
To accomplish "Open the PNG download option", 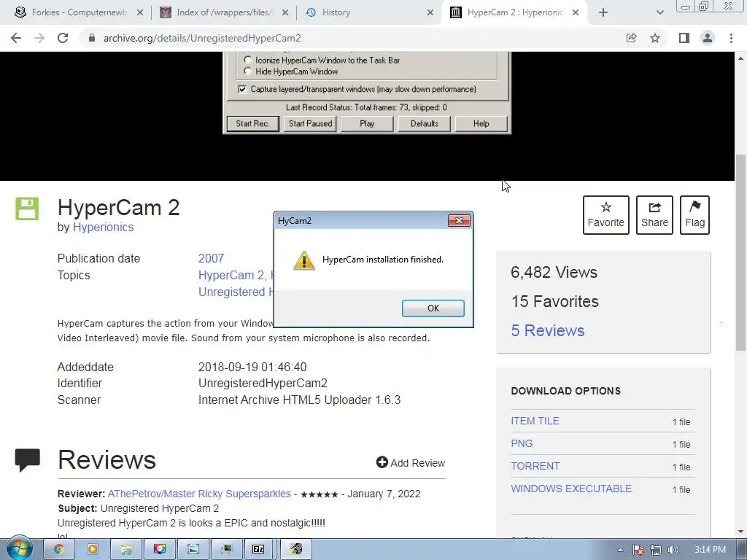I will pos(522,443).
